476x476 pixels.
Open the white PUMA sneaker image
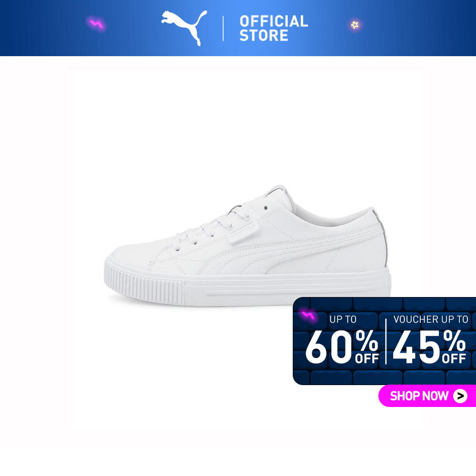(x=248, y=246)
